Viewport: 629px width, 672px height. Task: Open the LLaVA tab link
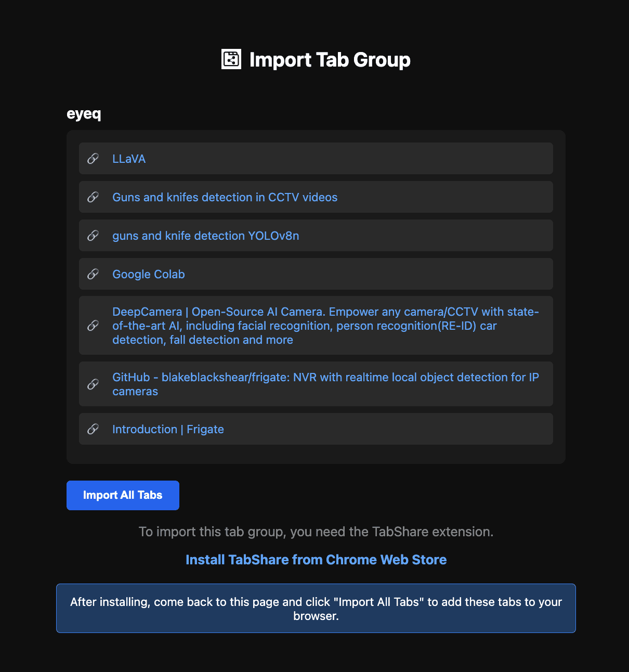tap(129, 158)
